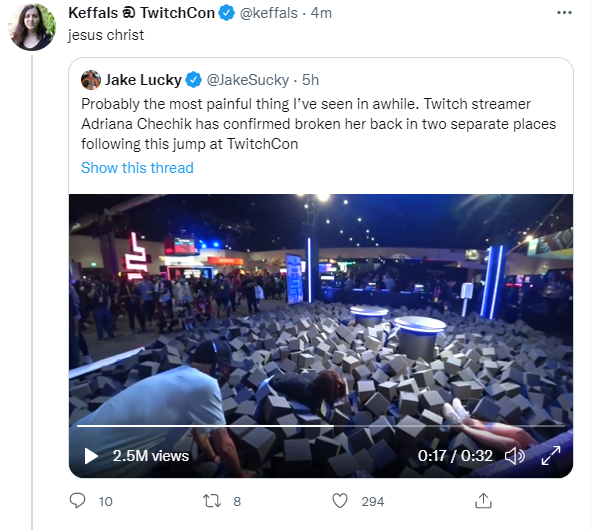
Task: Open the "Show this thread" link
Action: (x=137, y=168)
